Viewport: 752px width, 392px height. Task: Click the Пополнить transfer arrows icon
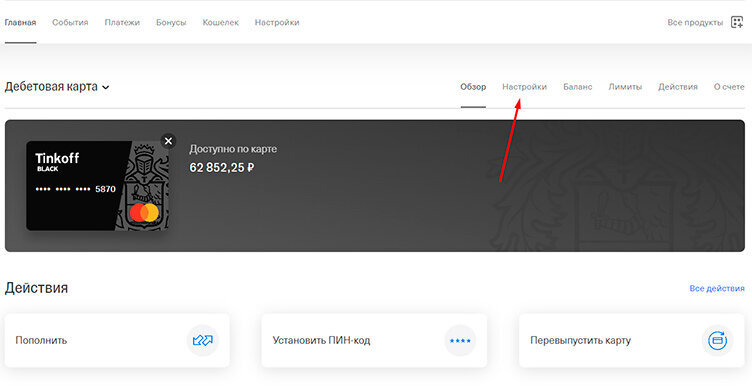[202, 341]
